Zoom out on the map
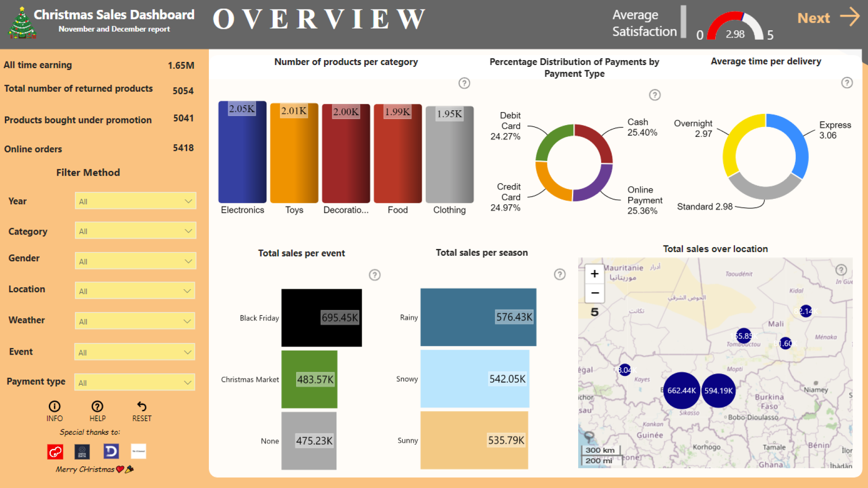The width and height of the screenshot is (868, 488). (594, 293)
